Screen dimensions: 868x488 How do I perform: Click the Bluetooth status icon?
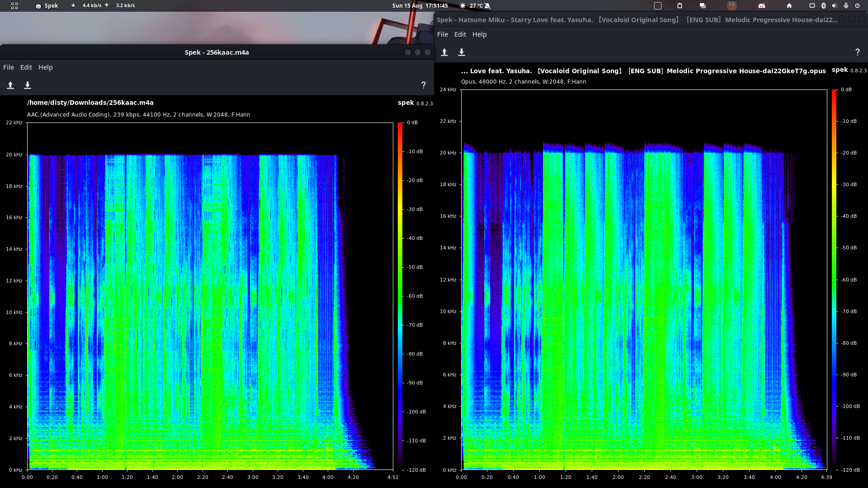pyautogui.click(x=823, y=6)
